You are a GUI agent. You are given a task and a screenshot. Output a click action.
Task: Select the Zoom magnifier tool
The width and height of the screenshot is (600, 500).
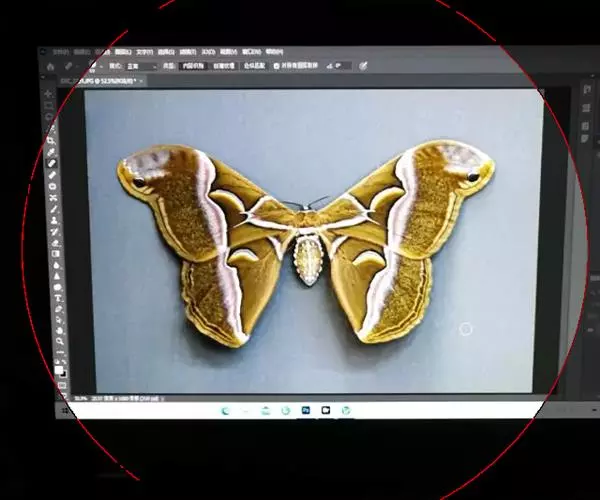60,342
